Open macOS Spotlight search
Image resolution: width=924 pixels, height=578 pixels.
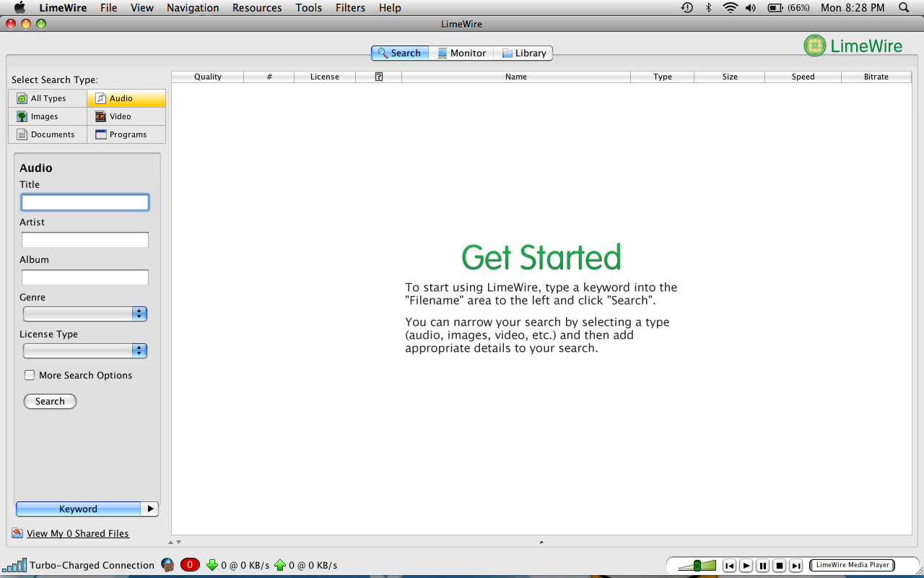[904, 8]
